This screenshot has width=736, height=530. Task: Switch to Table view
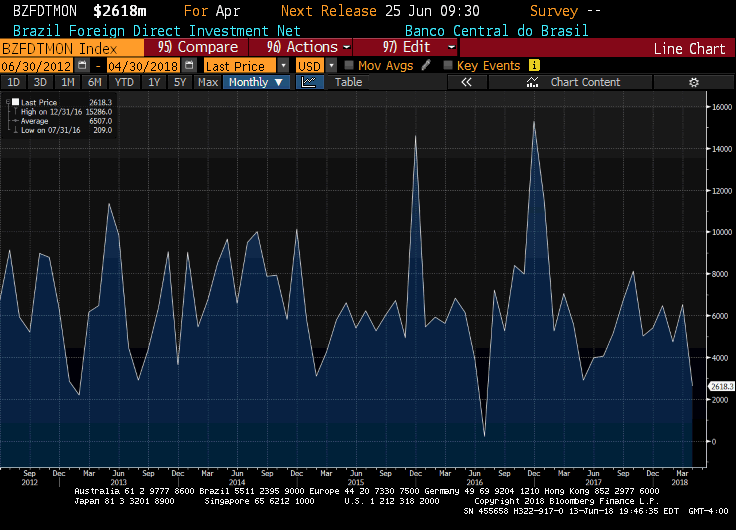click(348, 82)
